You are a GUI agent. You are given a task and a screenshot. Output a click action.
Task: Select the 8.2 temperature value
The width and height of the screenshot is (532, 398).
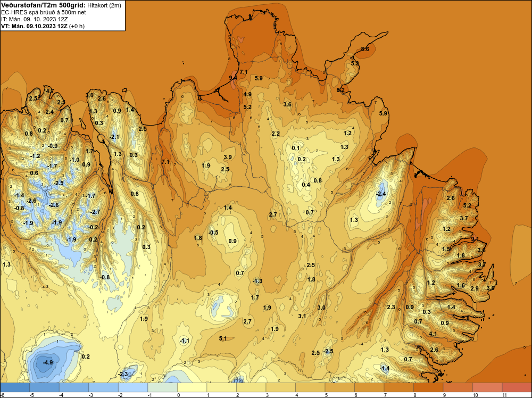point(340,90)
